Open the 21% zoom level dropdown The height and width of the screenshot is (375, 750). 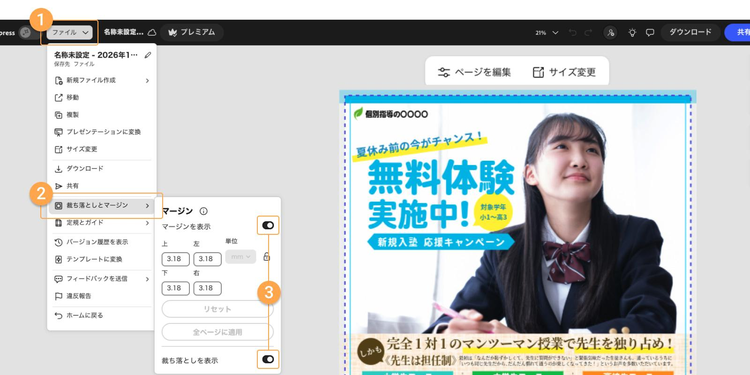pos(547,33)
